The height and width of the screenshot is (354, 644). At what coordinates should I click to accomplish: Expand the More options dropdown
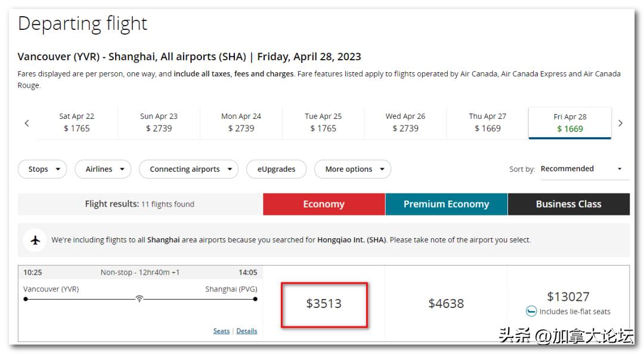[x=352, y=170]
